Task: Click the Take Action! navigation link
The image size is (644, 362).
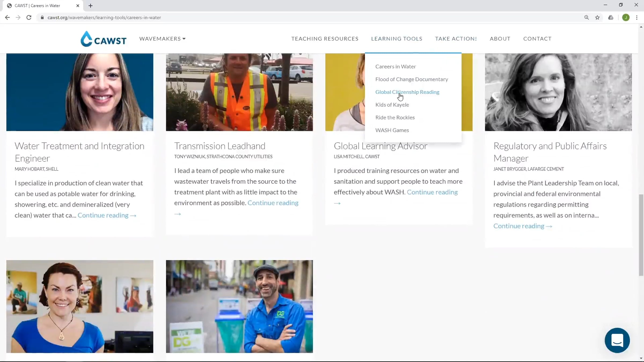Action: point(456,39)
